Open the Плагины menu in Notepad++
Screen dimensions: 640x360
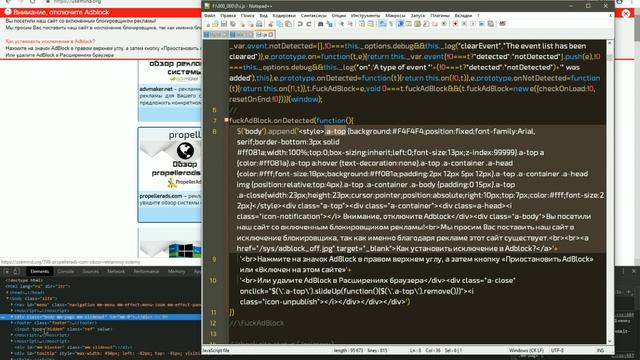(x=440, y=16)
